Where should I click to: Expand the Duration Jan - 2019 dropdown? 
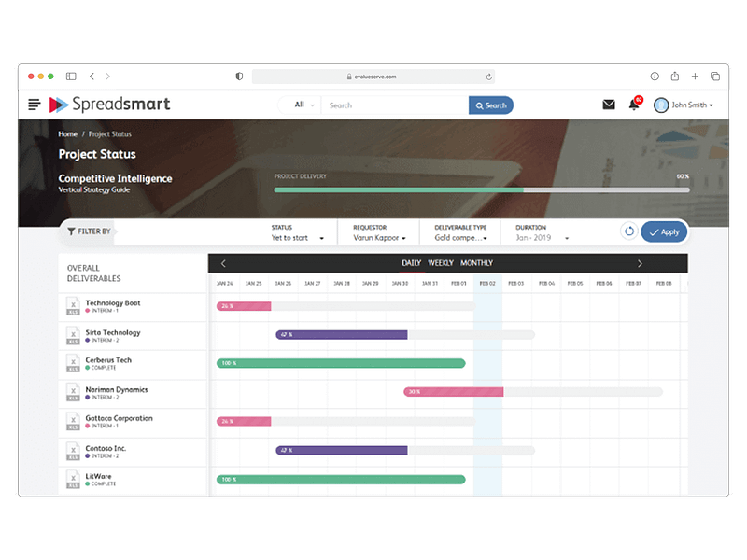541,238
